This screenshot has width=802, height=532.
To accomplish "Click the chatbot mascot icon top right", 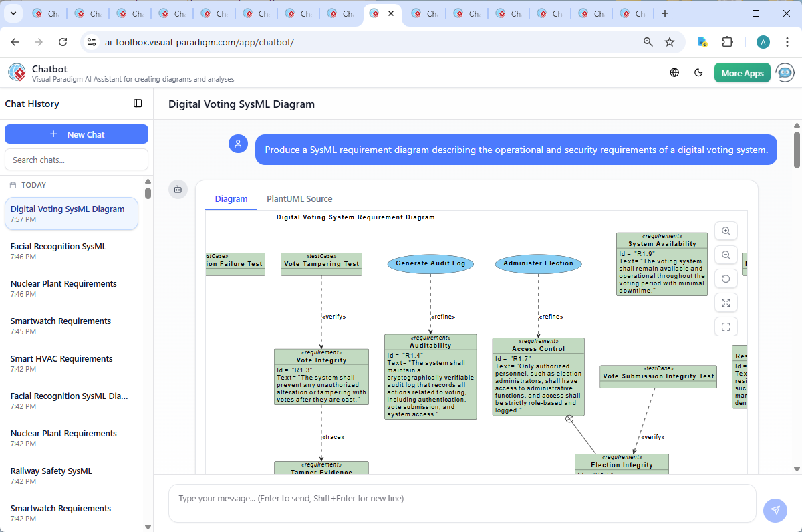I will tap(784, 72).
